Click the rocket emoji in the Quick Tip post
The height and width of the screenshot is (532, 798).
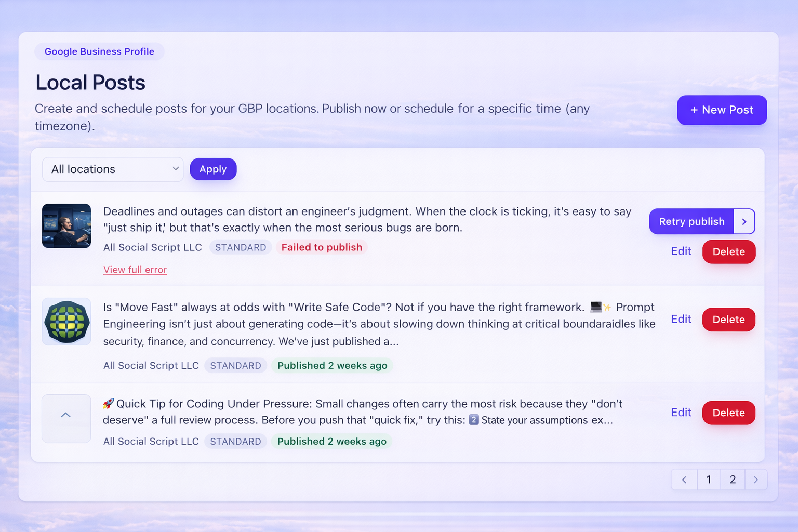click(x=109, y=403)
